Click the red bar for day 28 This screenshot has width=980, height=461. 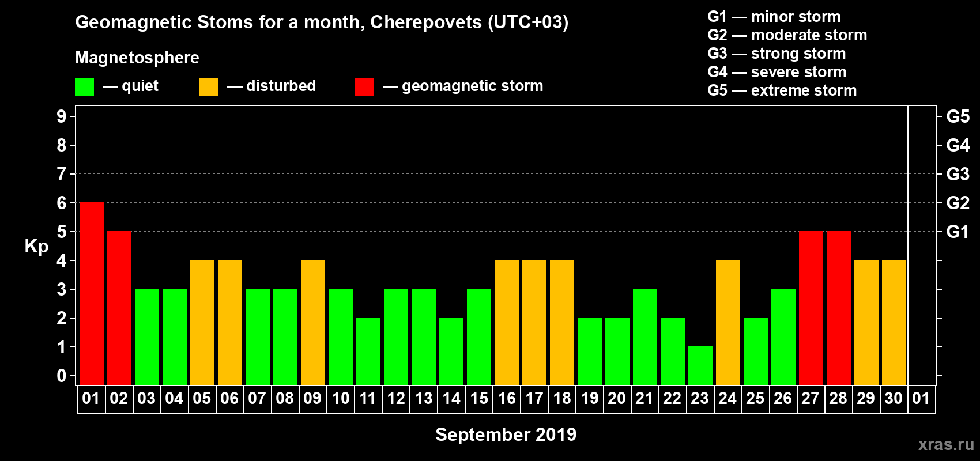click(x=839, y=308)
